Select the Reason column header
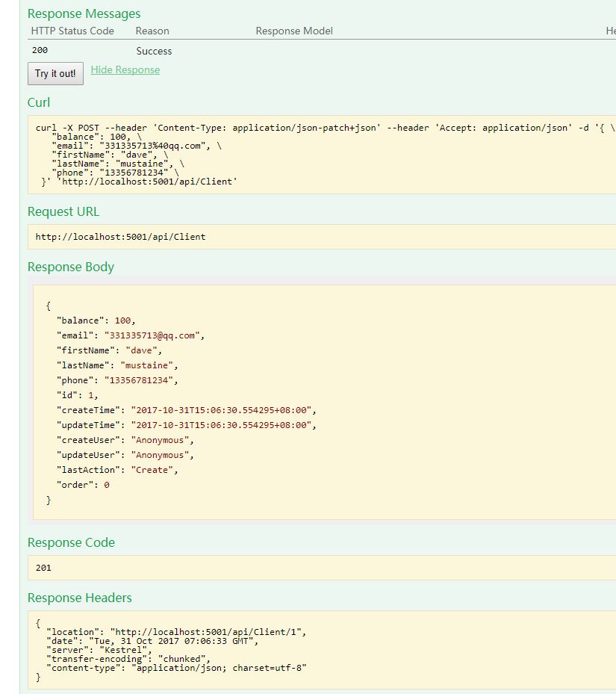 (x=152, y=31)
